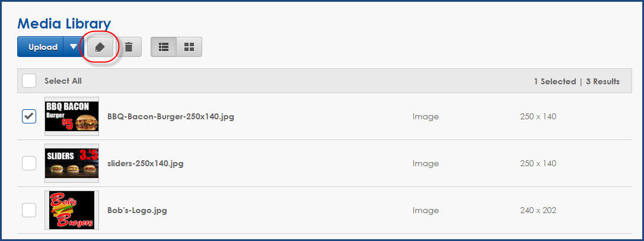
Task: Switch to grid view
Action: (x=189, y=47)
